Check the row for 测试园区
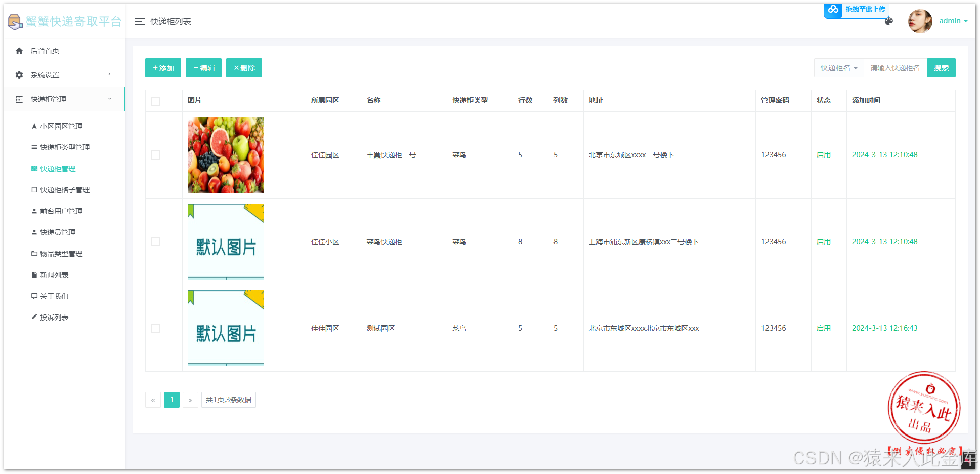 tap(155, 328)
